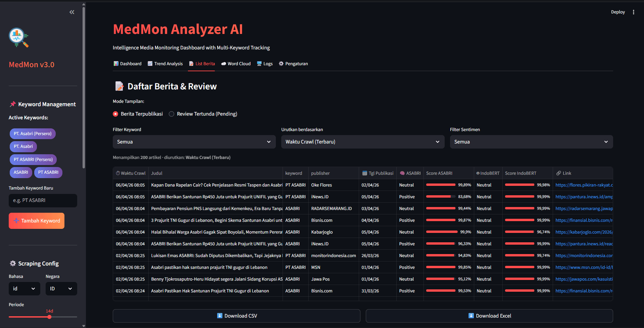Open the List Berita tab
644x328 pixels.
click(202, 64)
